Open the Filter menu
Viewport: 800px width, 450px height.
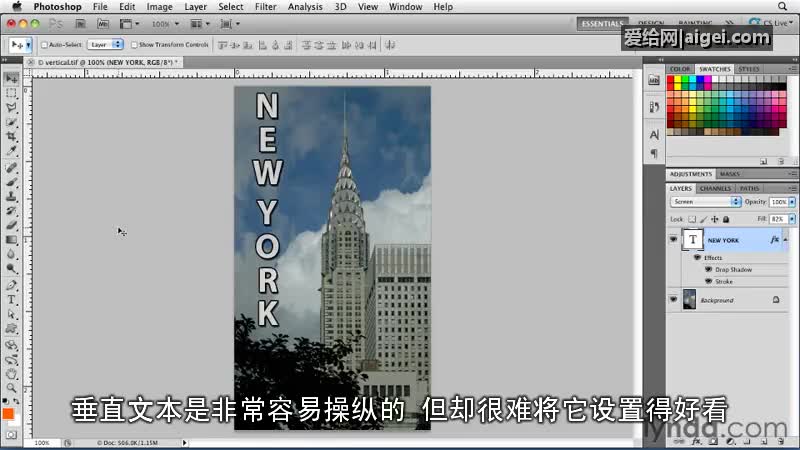pos(265,7)
